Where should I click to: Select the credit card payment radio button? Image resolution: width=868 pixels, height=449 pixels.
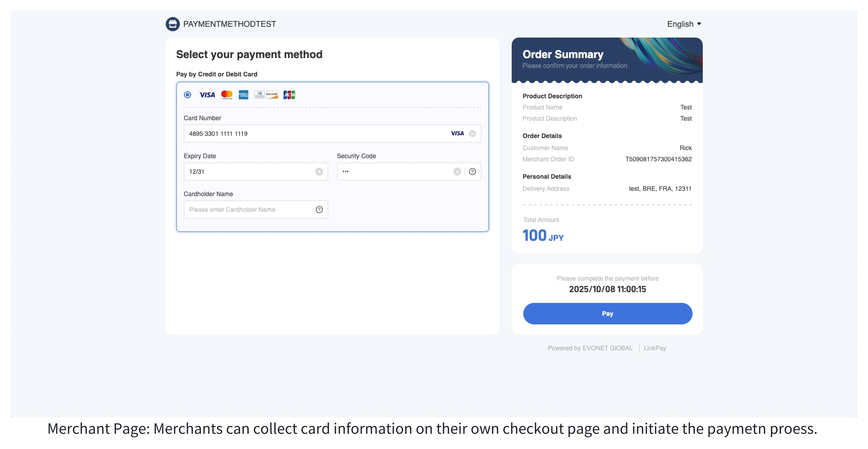(188, 95)
